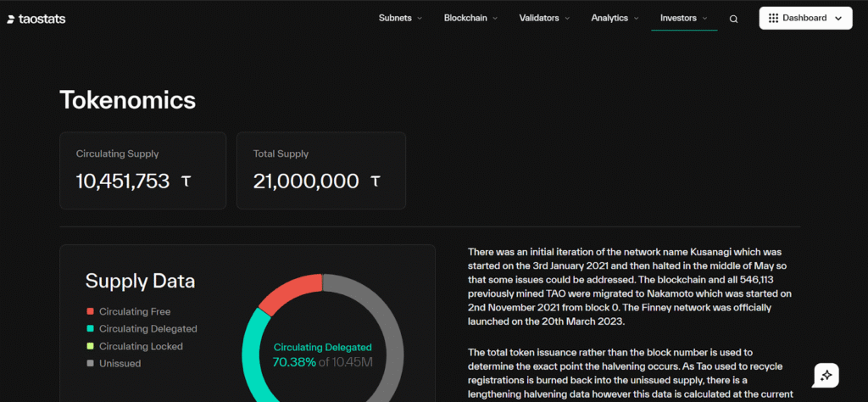Select the Circulating Supply card

[x=142, y=170]
